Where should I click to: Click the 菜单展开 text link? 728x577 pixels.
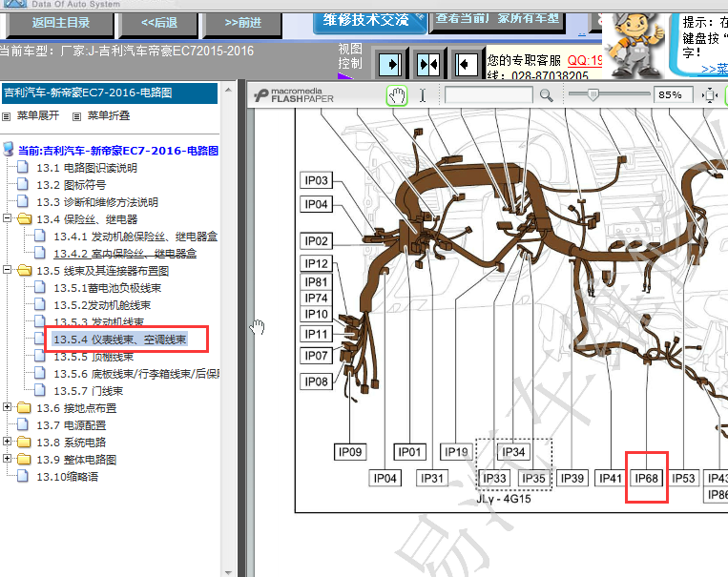(38, 115)
